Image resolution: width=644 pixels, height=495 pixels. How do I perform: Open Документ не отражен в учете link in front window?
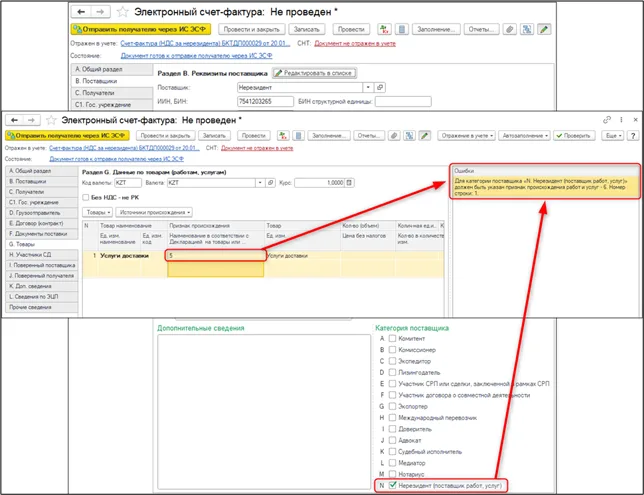click(x=257, y=148)
